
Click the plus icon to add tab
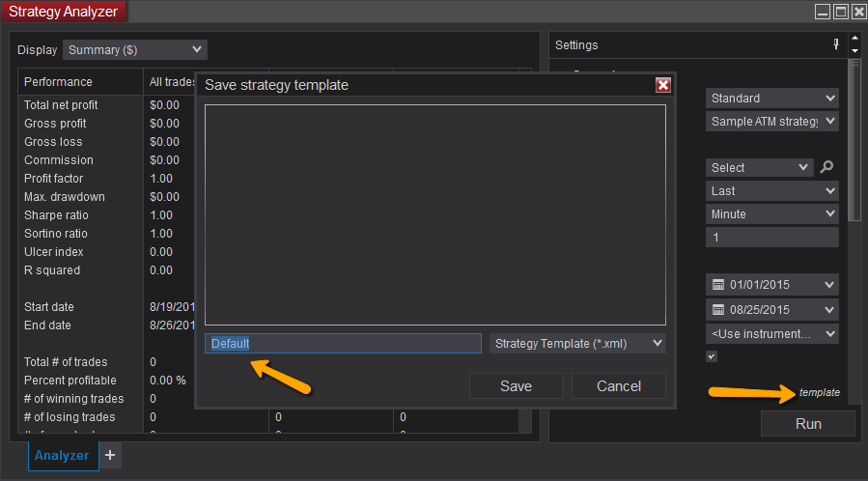(110, 455)
